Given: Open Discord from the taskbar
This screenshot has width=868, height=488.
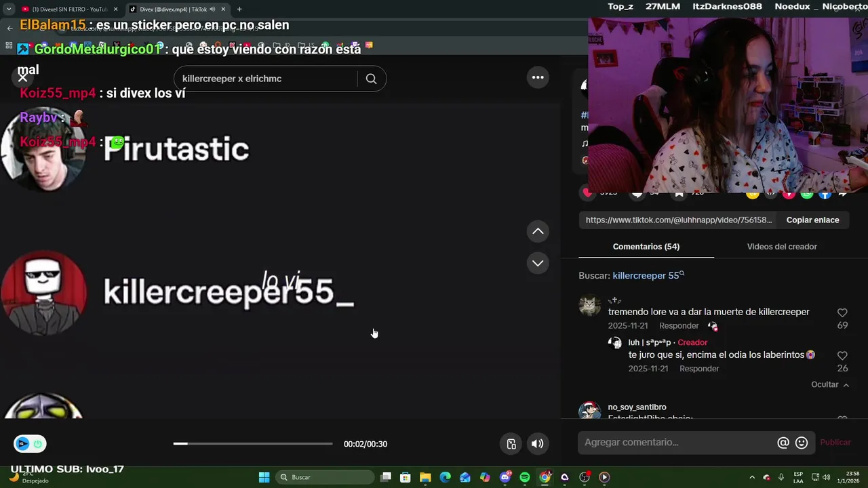Looking at the screenshot, I should [x=505, y=477].
